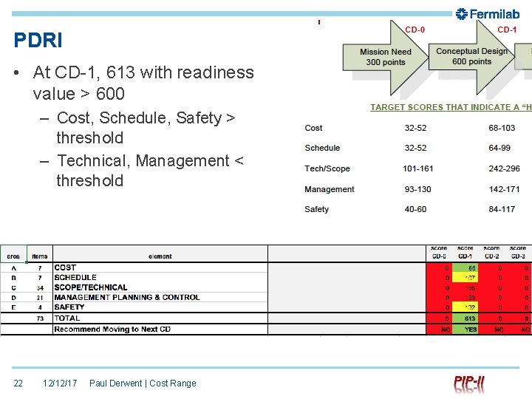Click the 'TARGET SCORES THAT INDICATE' heading

[451, 107]
